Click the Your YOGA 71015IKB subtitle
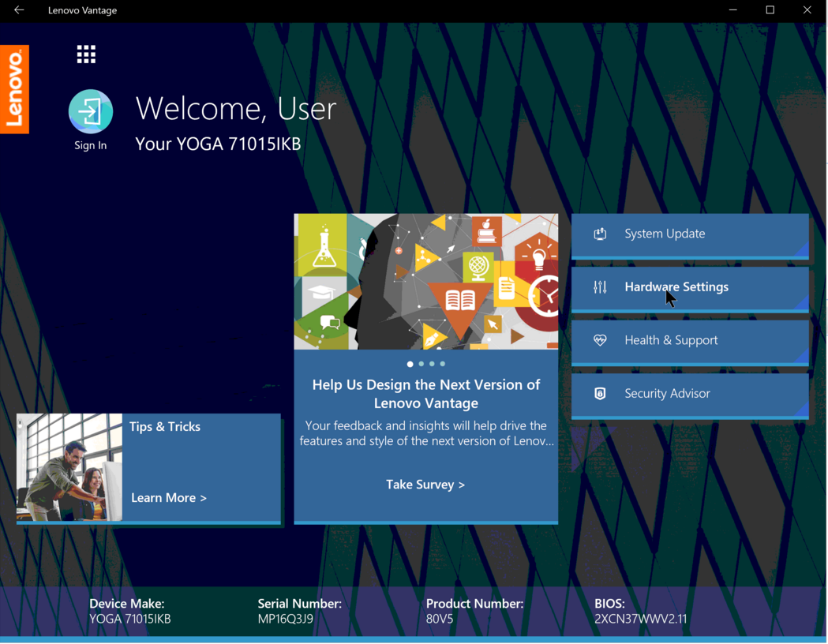 218,144
